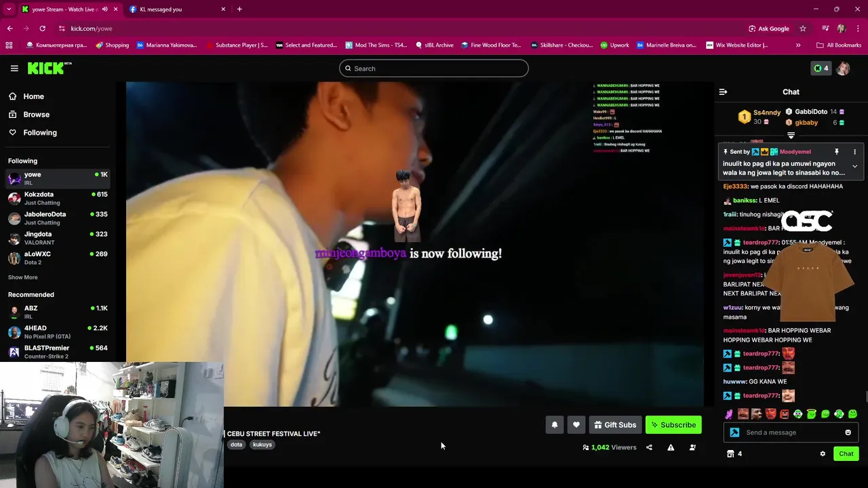Expand Show more following channels
868x488 pixels.
click(22, 277)
